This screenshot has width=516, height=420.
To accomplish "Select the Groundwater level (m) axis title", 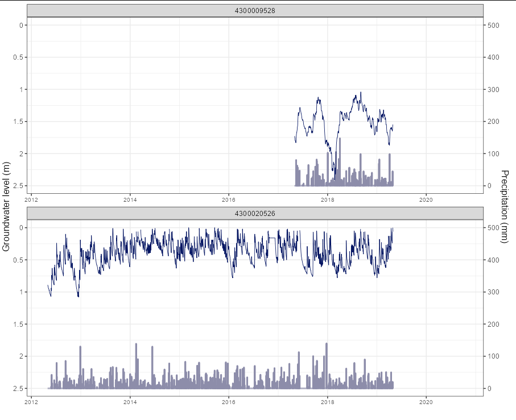I will (x=6, y=207).
